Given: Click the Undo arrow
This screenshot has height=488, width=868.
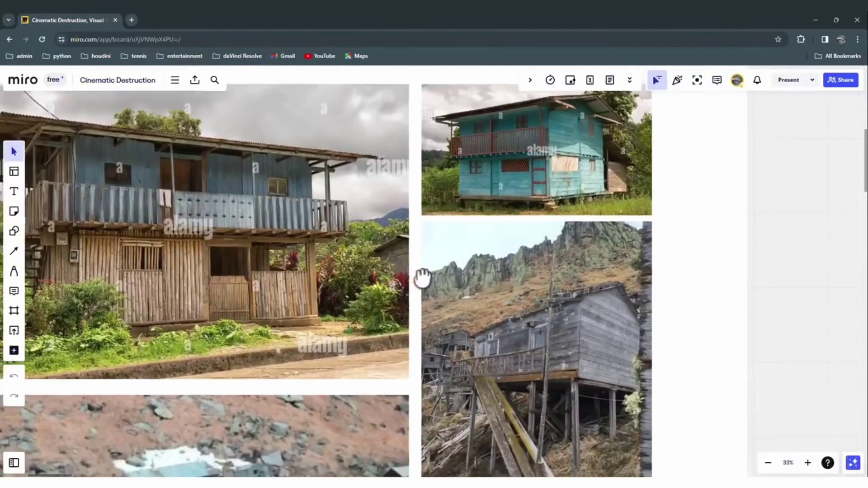Looking at the screenshot, I should pos(14,376).
